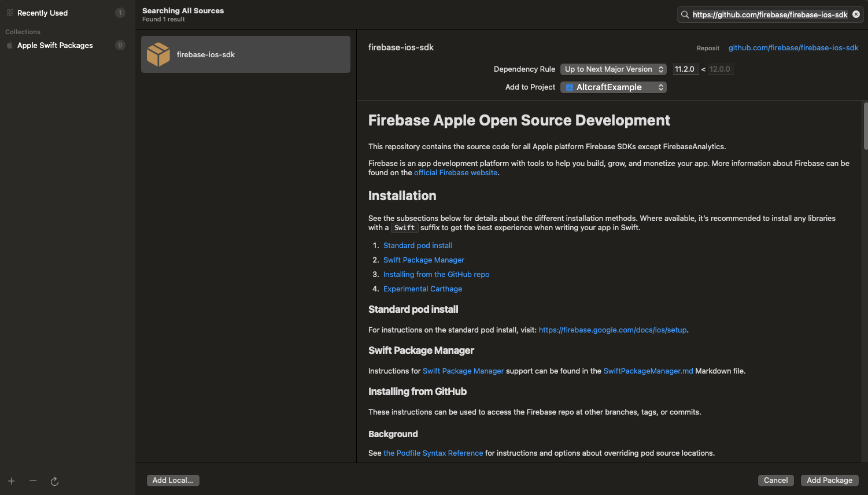Screen dimensions: 868x495
Task: Open the firebase.google.com/docs/ios/setup link
Action: coord(612,330)
